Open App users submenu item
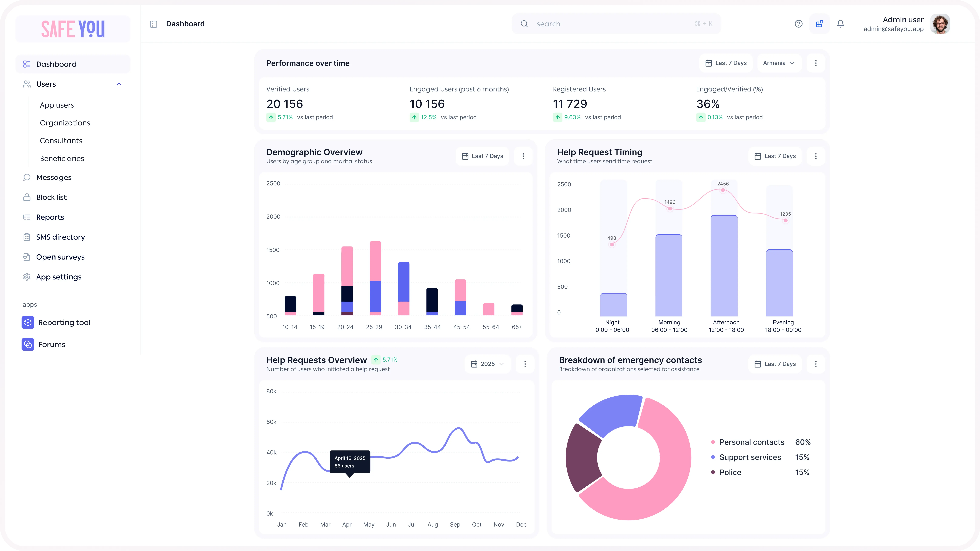The width and height of the screenshot is (980, 551). (x=57, y=105)
